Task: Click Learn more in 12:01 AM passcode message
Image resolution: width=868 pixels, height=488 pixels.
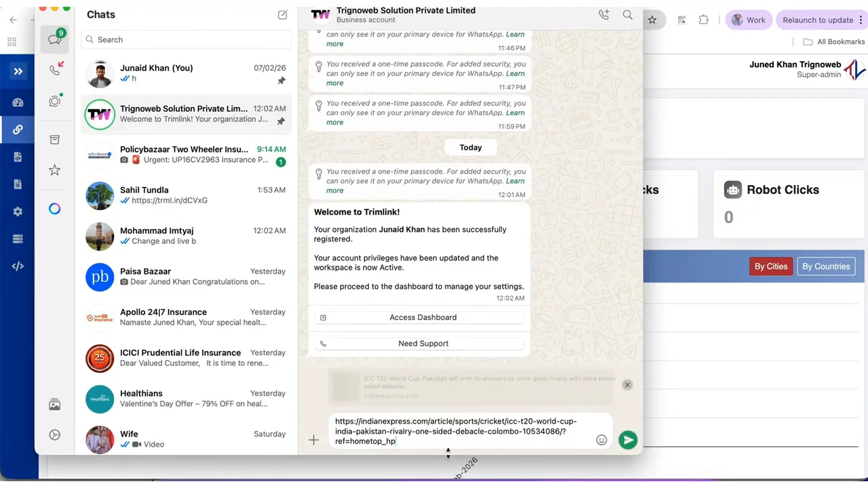Action: (x=425, y=186)
